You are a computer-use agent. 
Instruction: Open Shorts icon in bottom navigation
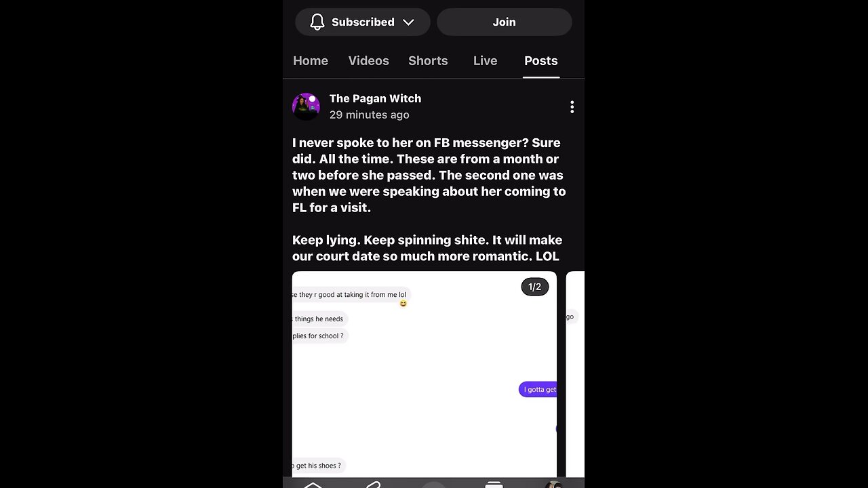tap(373, 484)
